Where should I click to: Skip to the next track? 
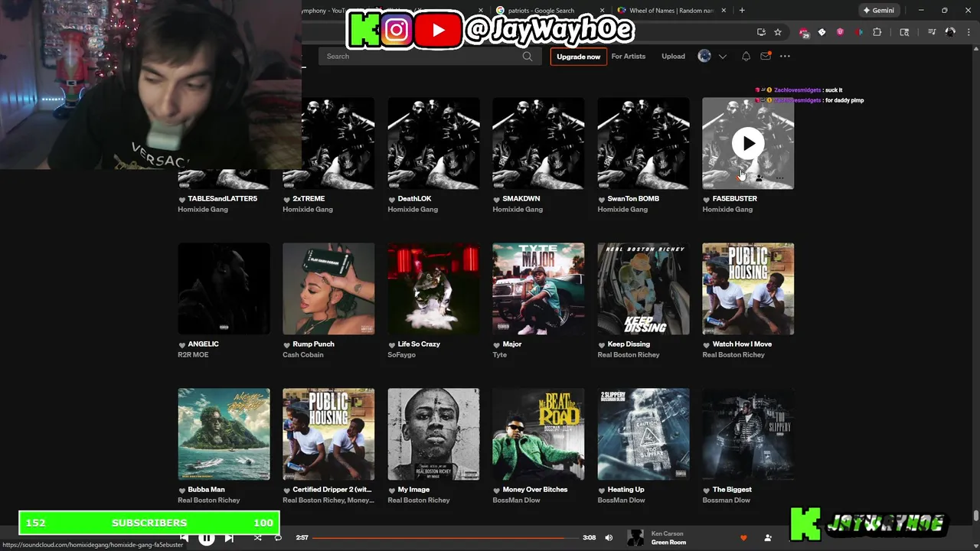click(229, 538)
